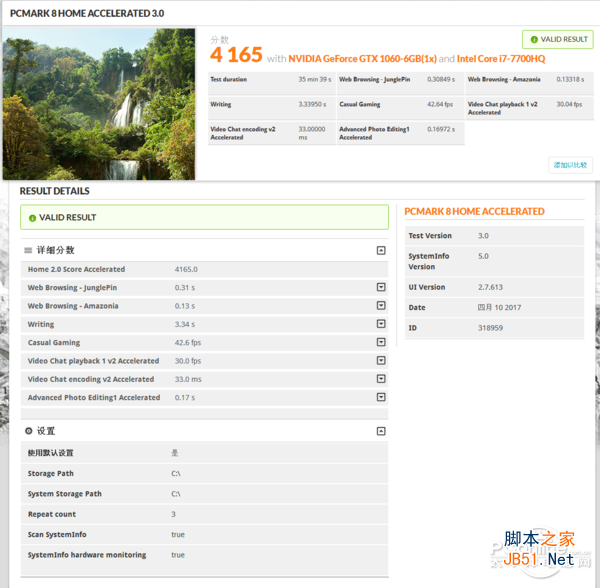Click the 4165.0 score value

click(186, 269)
